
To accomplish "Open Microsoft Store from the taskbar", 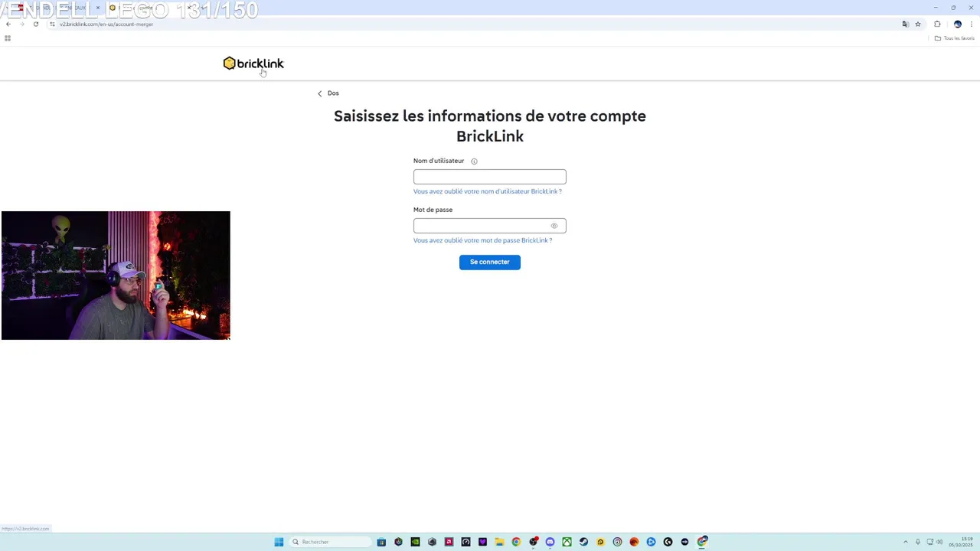I will [381, 542].
